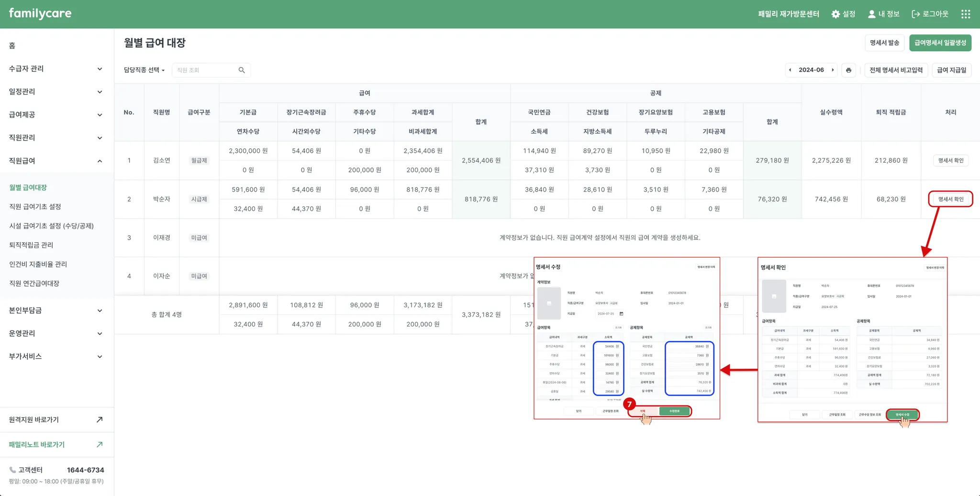Click the 내 정보 person icon

[x=872, y=14]
